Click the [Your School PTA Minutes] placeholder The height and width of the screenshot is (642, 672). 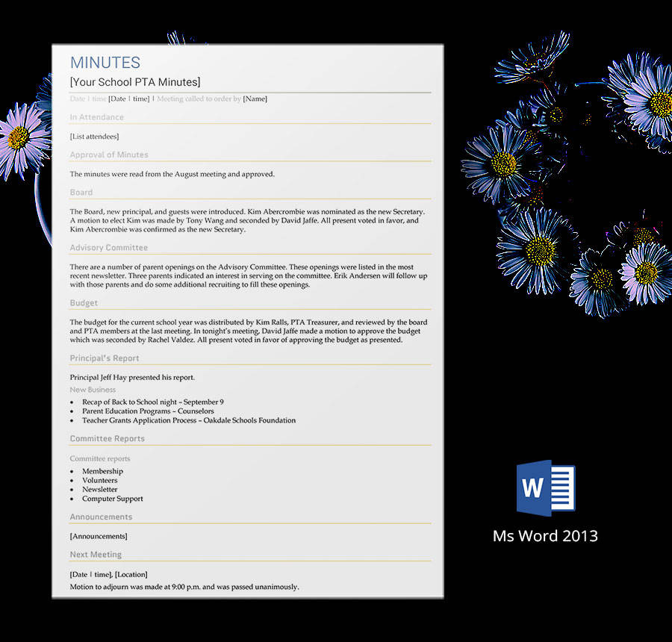click(x=135, y=82)
